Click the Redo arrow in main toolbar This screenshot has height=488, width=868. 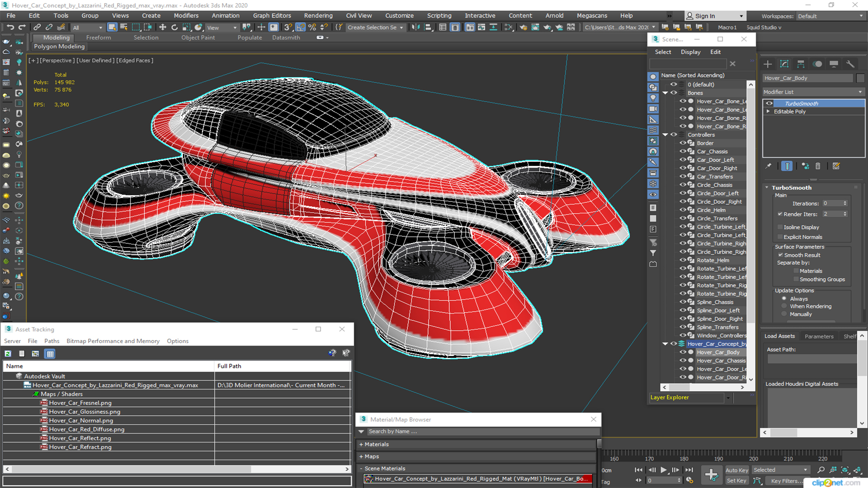pos(21,28)
